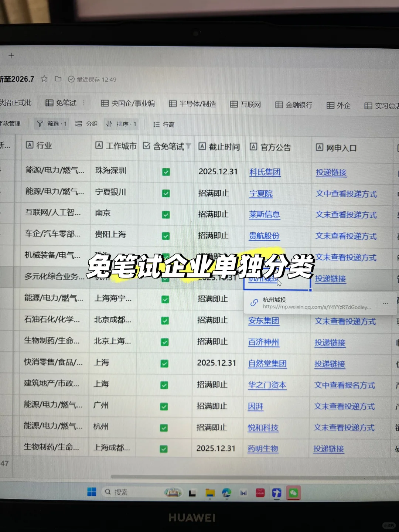Toggle the checkbox in the 杭州 能源 row
The image size is (399, 532).
pyautogui.click(x=164, y=428)
